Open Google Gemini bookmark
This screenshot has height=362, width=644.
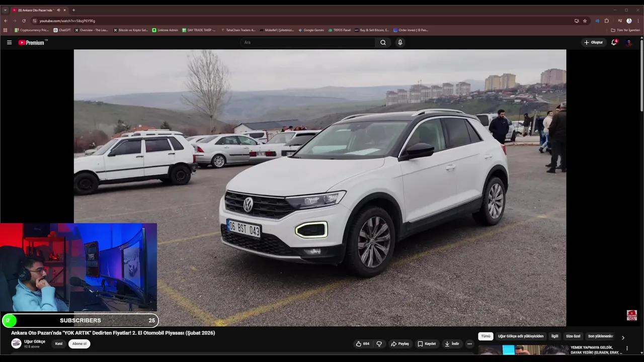click(x=311, y=30)
